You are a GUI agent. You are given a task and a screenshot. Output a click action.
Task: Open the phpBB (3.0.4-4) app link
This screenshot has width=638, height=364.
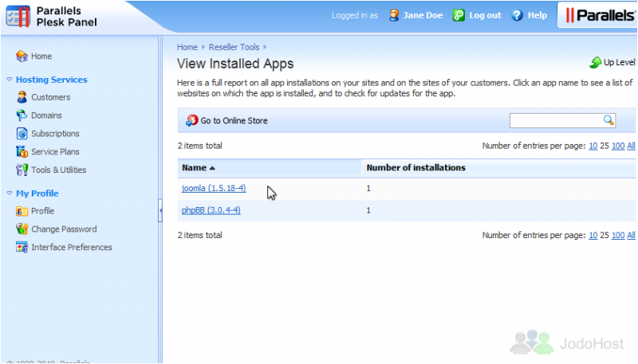[x=211, y=210]
